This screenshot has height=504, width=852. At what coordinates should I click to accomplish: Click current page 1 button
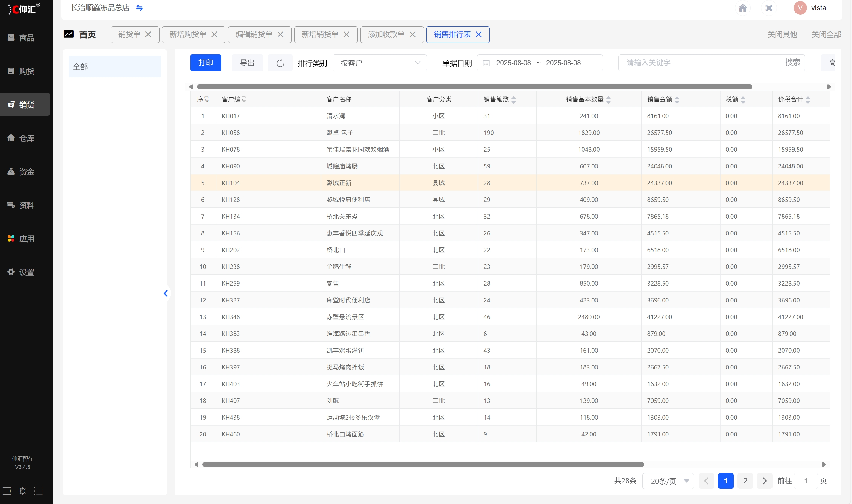(726, 481)
